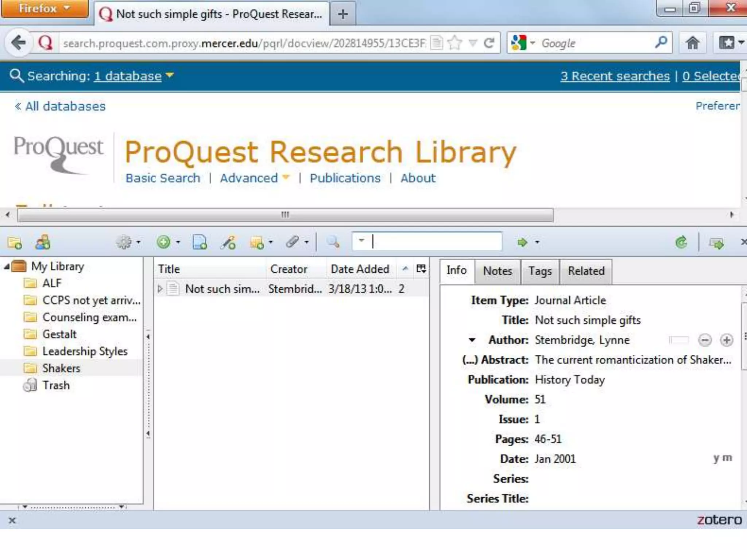The height and width of the screenshot is (560, 747).
Task: Click the green Sync with server icon
Action: click(681, 242)
